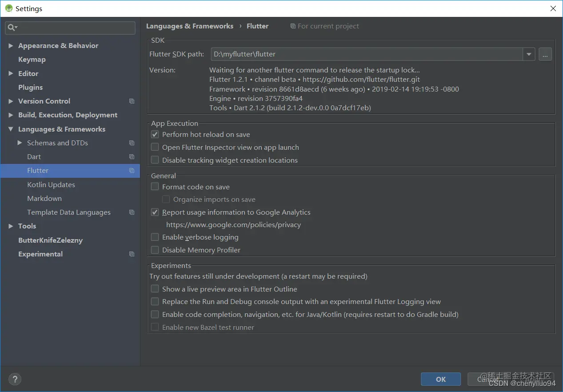Enable Open Flutter Inspector view on app launch

click(155, 147)
